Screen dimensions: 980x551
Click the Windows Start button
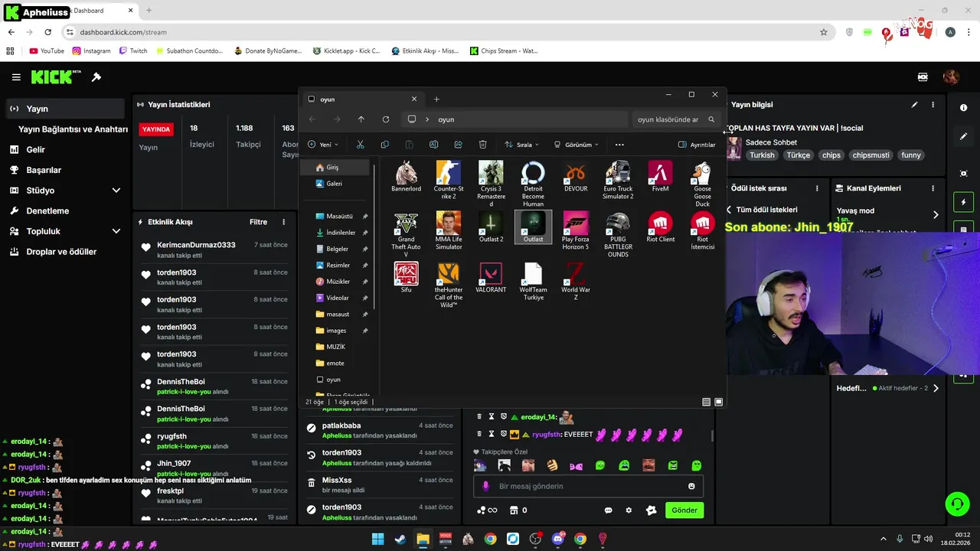pyautogui.click(x=377, y=539)
